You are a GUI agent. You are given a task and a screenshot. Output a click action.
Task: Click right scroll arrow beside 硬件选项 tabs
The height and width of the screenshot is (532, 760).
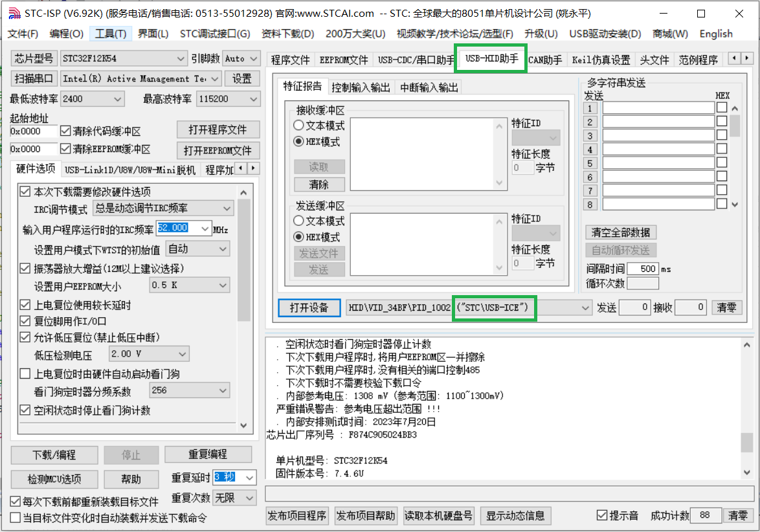[x=253, y=169]
